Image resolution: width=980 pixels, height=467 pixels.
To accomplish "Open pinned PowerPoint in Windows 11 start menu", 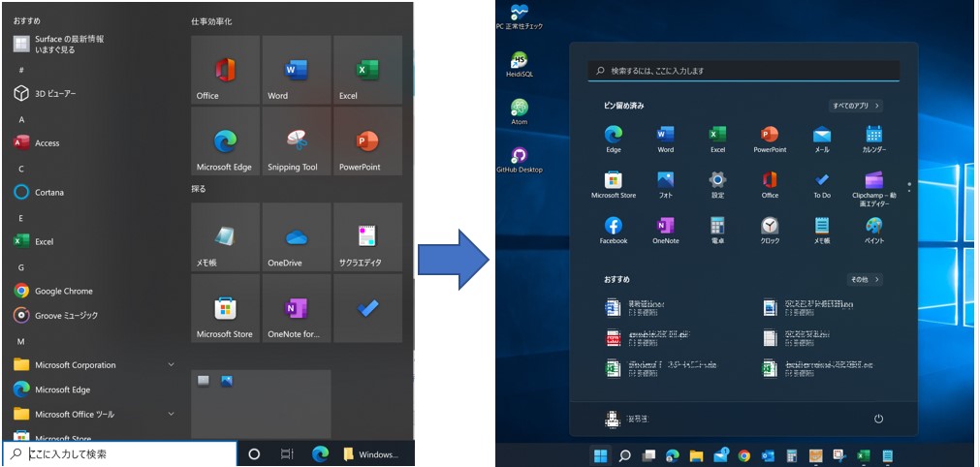I will pos(770,140).
